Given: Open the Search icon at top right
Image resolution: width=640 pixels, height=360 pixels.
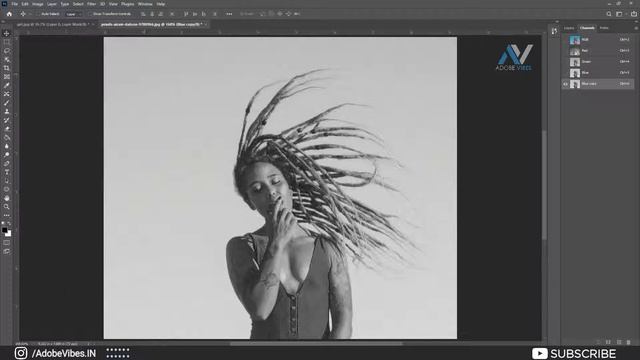Looking at the screenshot, I should 609,14.
